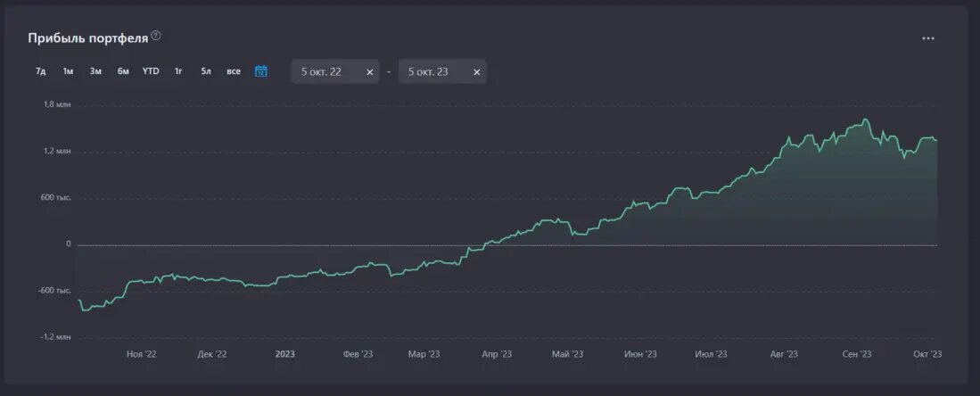The width and height of the screenshot is (980, 396).
Task: Open the three-dot options menu
Action: [928, 38]
